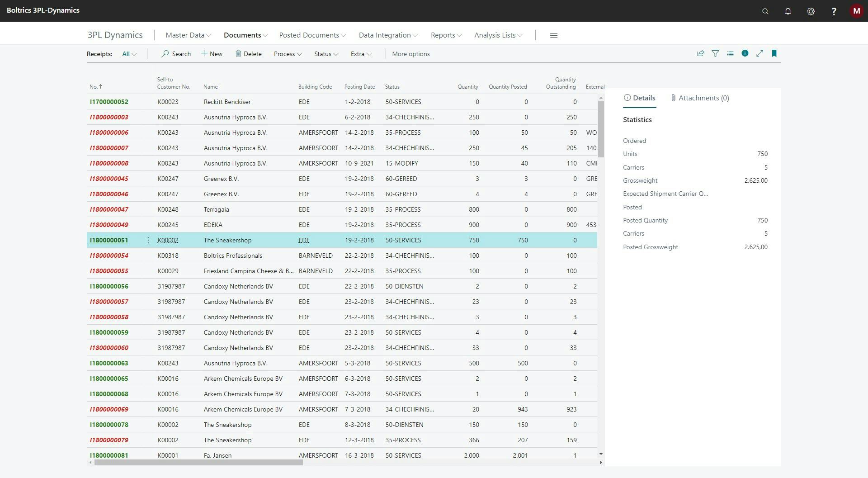This screenshot has width=868, height=478.
Task: Go to 3PL Dynamics home link
Action: [115, 35]
